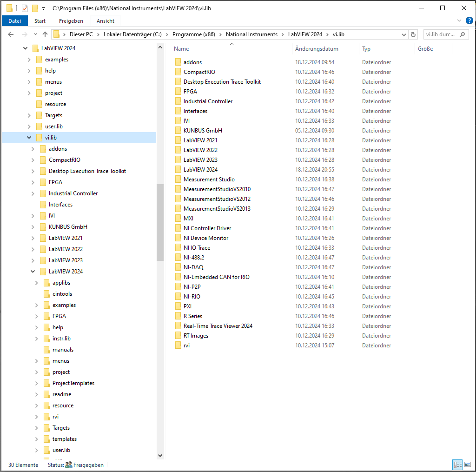Screen dimensions: 476x472
Task: Select manuals in folder tree
Action: click(x=63, y=350)
